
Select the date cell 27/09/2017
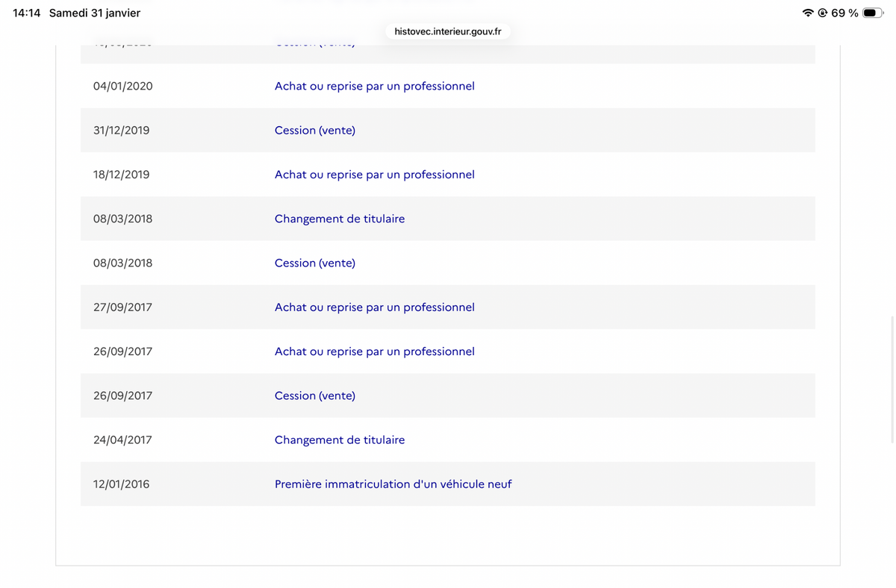tap(123, 307)
